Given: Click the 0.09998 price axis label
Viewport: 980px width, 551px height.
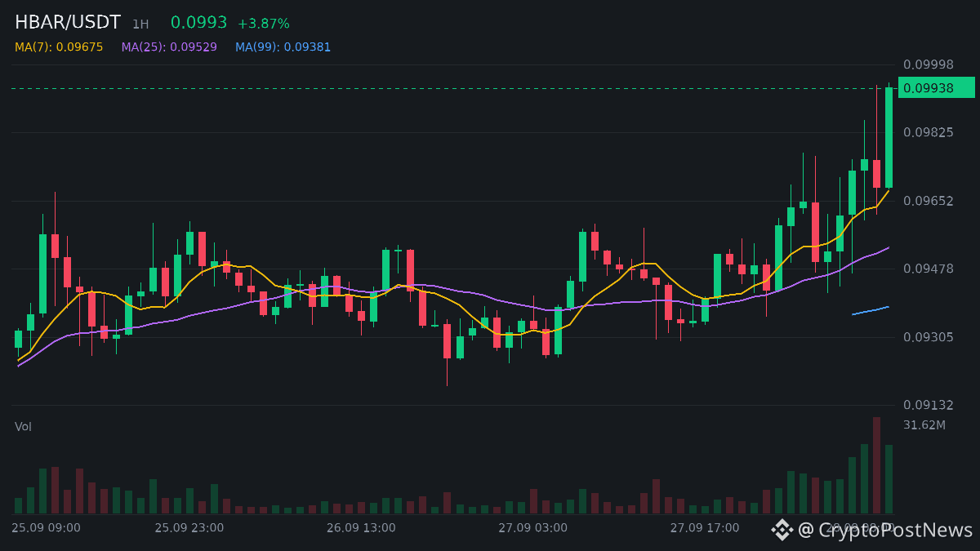Looking at the screenshot, I should pyautogui.click(x=928, y=64).
